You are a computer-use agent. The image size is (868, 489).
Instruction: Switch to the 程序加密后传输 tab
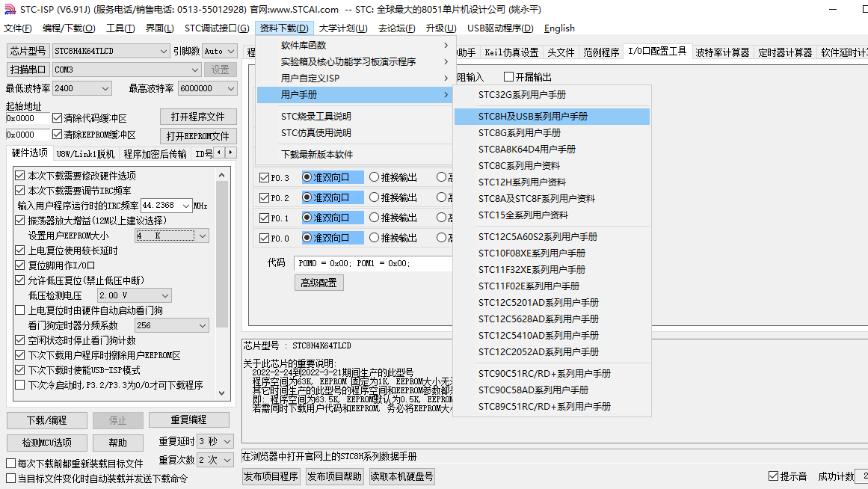(x=155, y=154)
